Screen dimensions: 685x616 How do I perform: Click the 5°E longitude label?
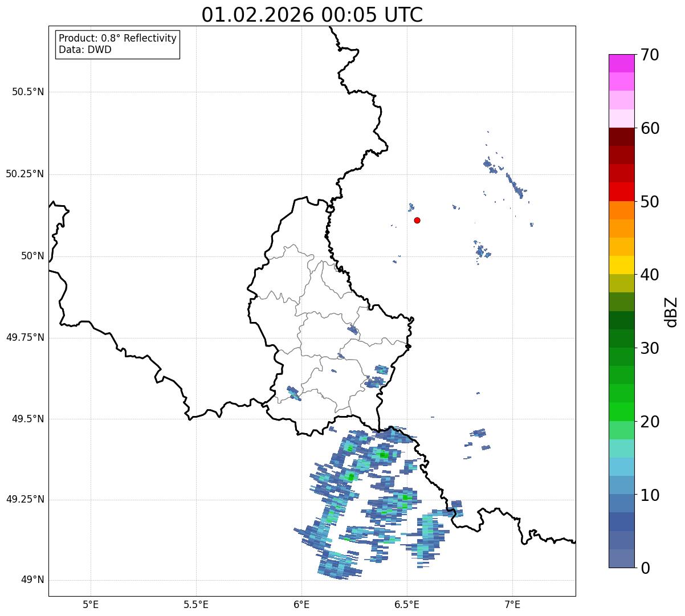click(x=91, y=605)
